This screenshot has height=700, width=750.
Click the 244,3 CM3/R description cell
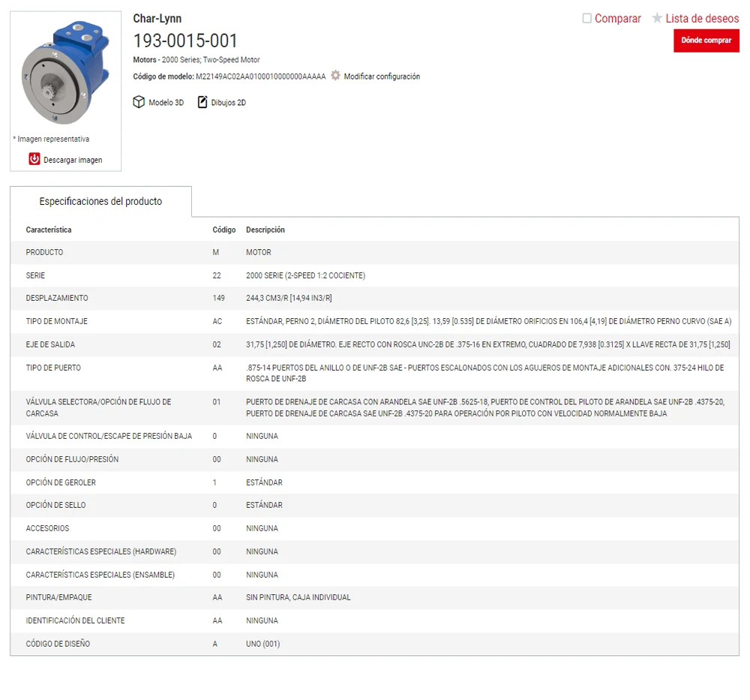289,298
